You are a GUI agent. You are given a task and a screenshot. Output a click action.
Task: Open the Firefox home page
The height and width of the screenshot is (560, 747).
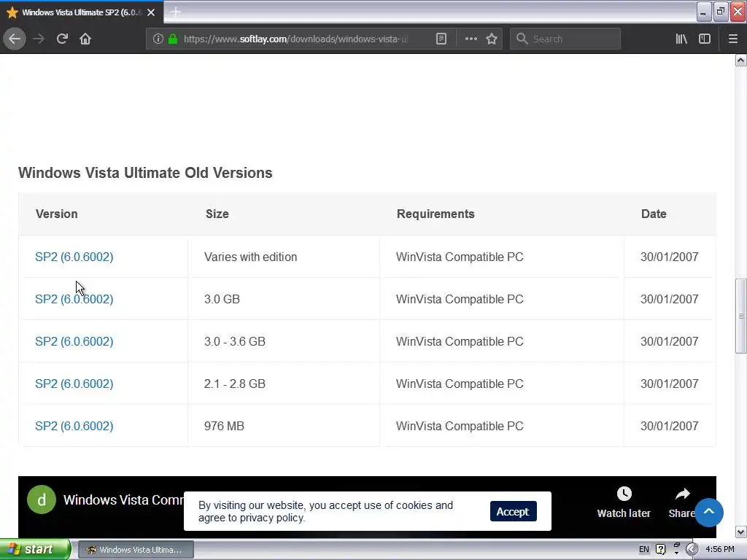click(x=85, y=39)
